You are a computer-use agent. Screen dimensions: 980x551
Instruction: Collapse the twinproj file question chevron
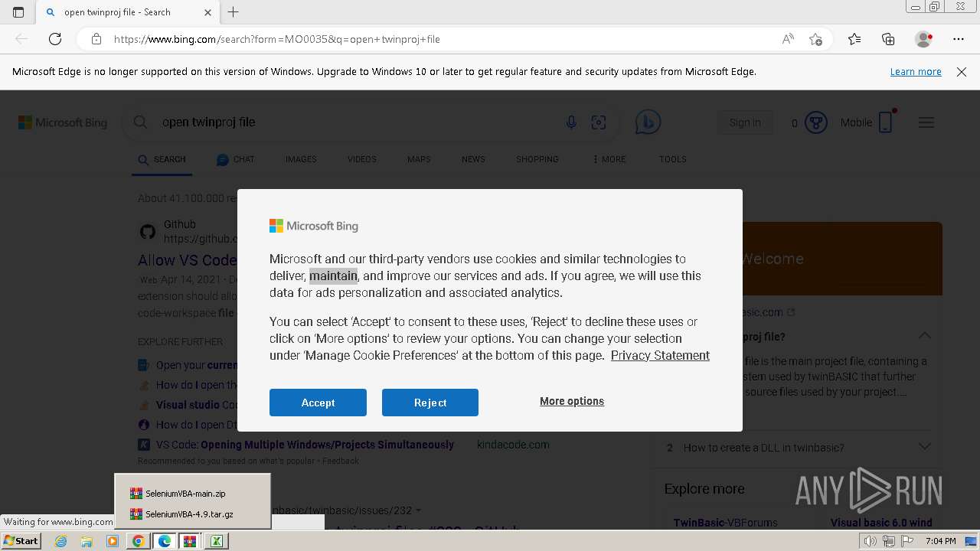coord(925,336)
